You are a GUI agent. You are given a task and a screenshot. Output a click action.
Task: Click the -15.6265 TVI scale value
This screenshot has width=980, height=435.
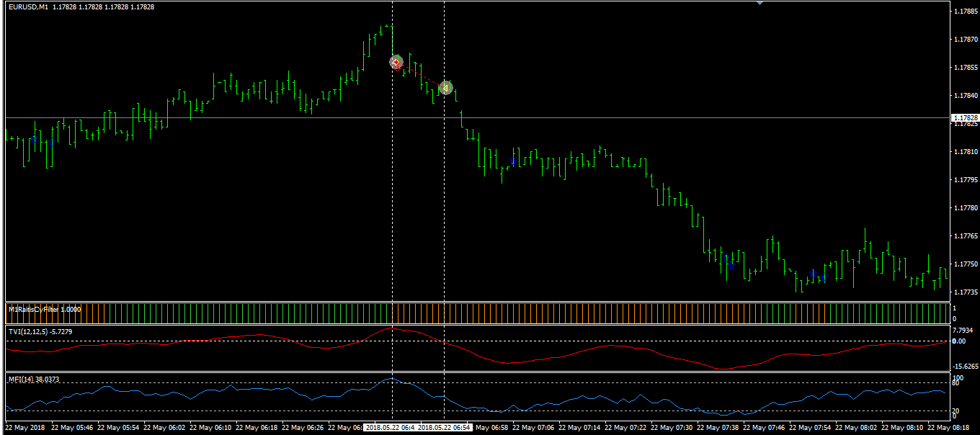[x=964, y=366]
